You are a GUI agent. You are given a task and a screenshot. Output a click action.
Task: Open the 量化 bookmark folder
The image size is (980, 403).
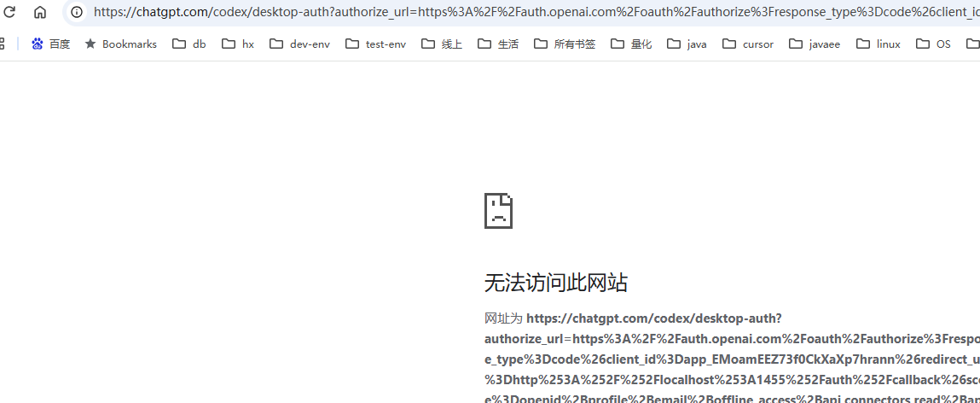631,44
